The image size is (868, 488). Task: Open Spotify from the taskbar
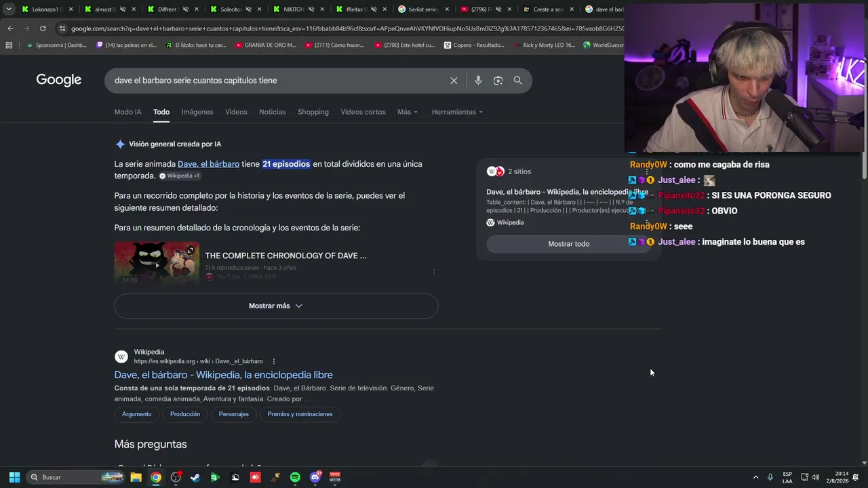tap(295, 477)
